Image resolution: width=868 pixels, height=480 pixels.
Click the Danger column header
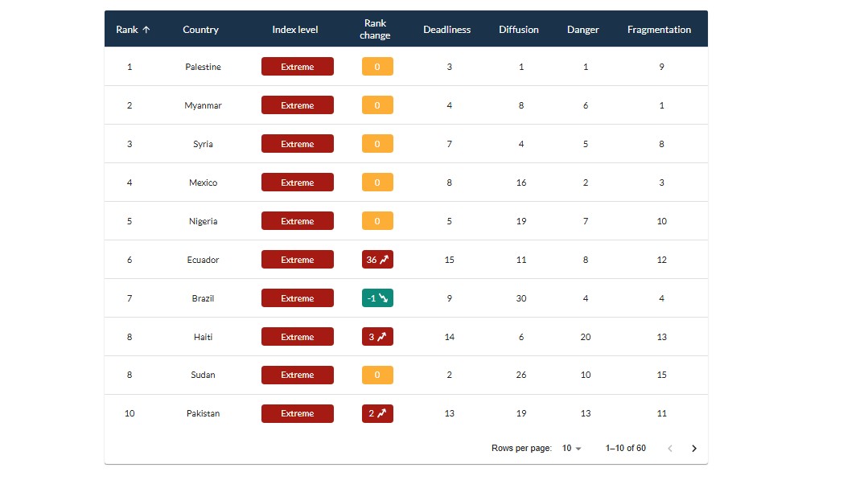(583, 30)
